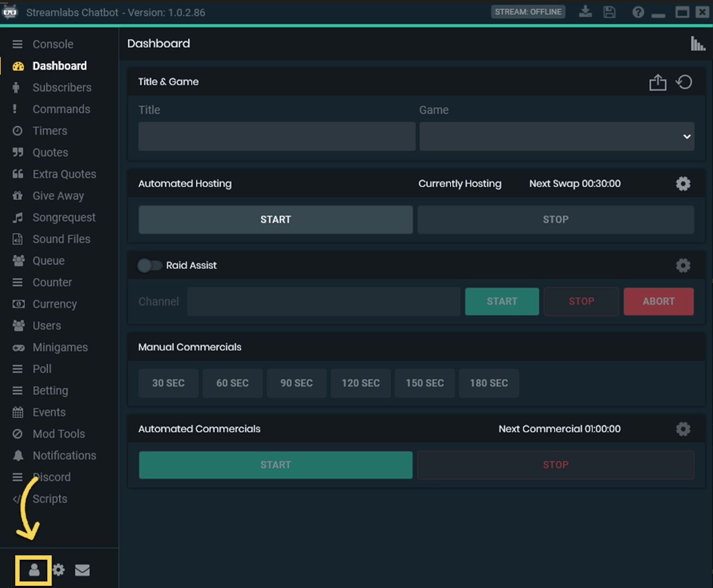The image size is (713, 588).
Task: Click the Raid Assist Channel field
Action: (x=324, y=301)
